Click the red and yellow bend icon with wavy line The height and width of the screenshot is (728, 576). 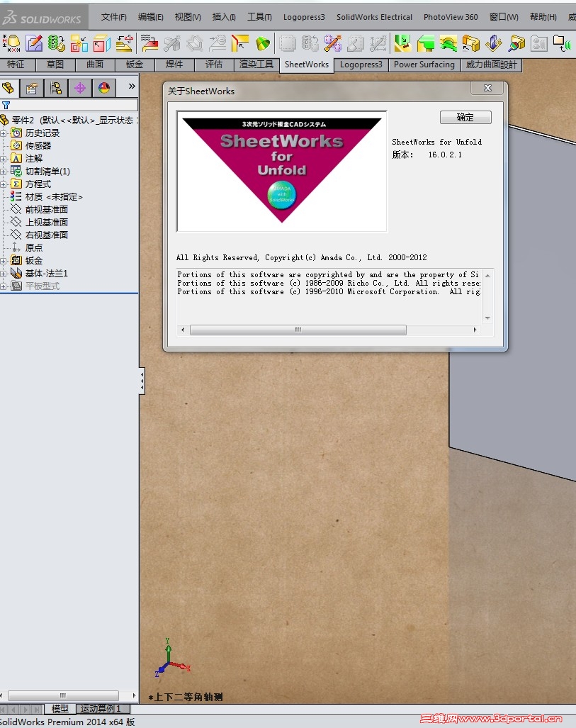click(x=149, y=44)
